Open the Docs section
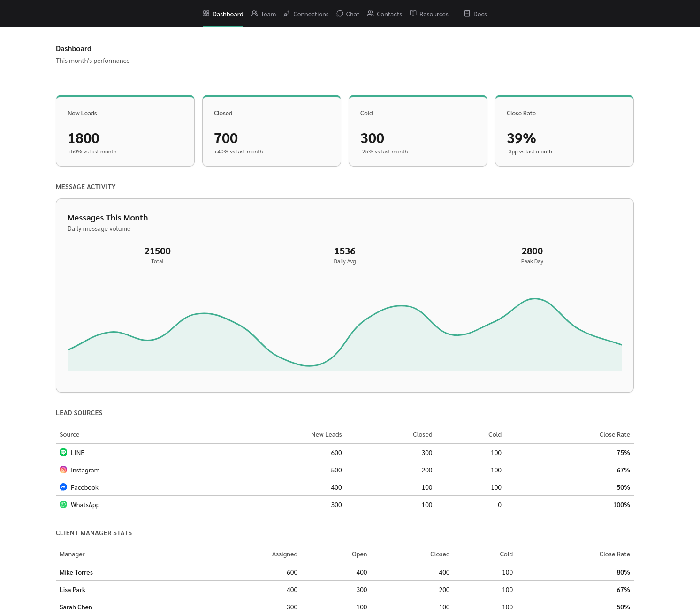The width and height of the screenshot is (700, 615). coord(475,14)
